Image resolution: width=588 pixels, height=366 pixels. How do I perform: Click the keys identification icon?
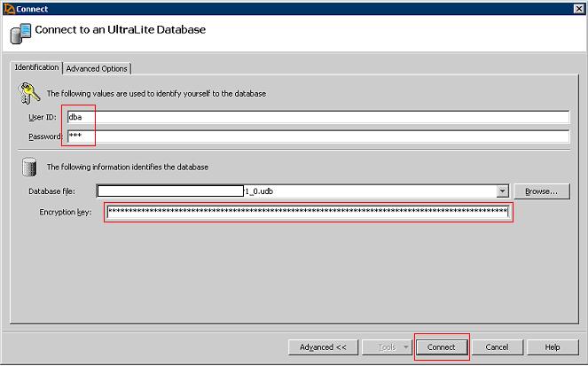pos(29,93)
